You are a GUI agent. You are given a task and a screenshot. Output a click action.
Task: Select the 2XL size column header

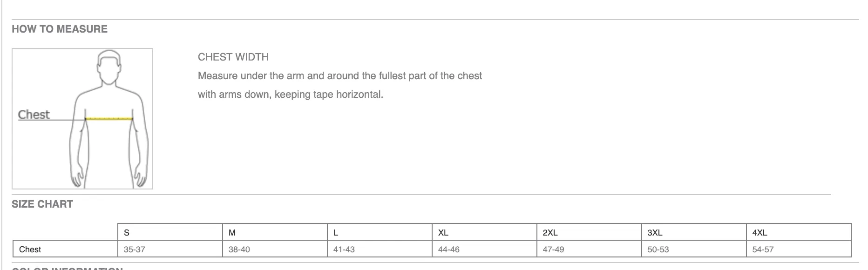point(589,232)
